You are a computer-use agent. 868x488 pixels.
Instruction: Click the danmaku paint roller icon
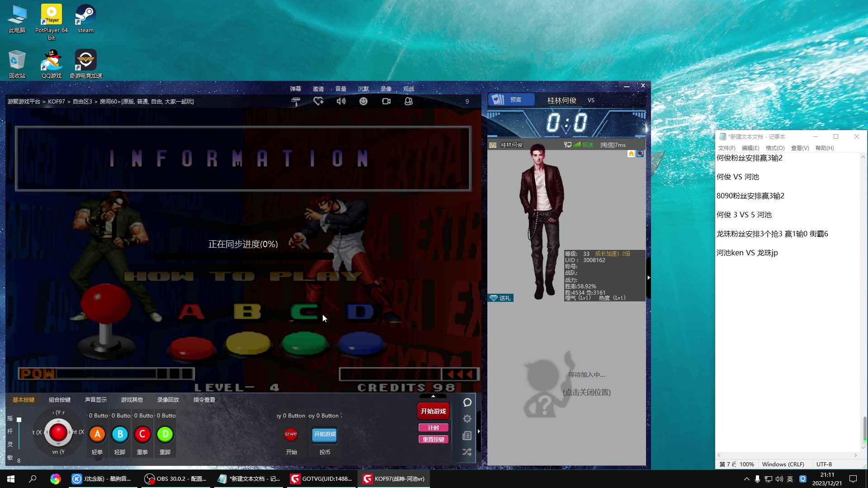(x=296, y=102)
